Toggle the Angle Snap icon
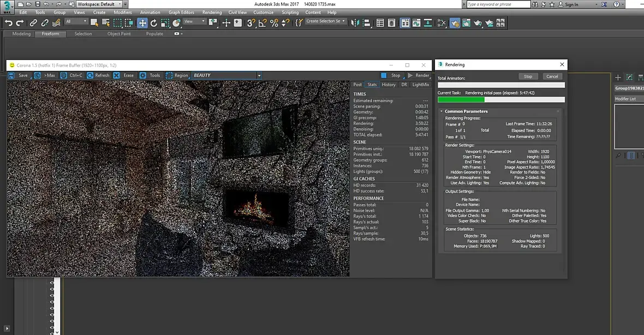This screenshot has height=335, width=644. point(263,23)
